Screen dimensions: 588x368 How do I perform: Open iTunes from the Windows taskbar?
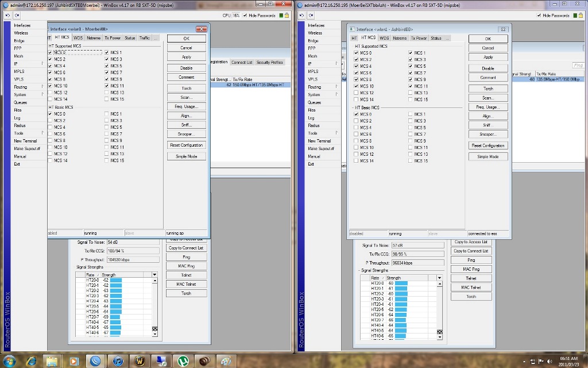click(x=118, y=361)
